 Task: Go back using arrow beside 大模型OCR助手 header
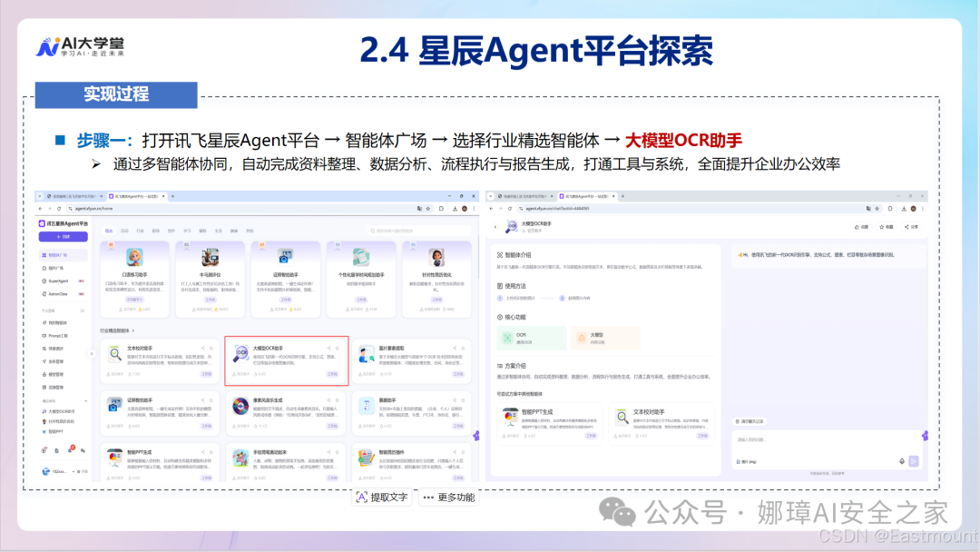click(x=495, y=227)
